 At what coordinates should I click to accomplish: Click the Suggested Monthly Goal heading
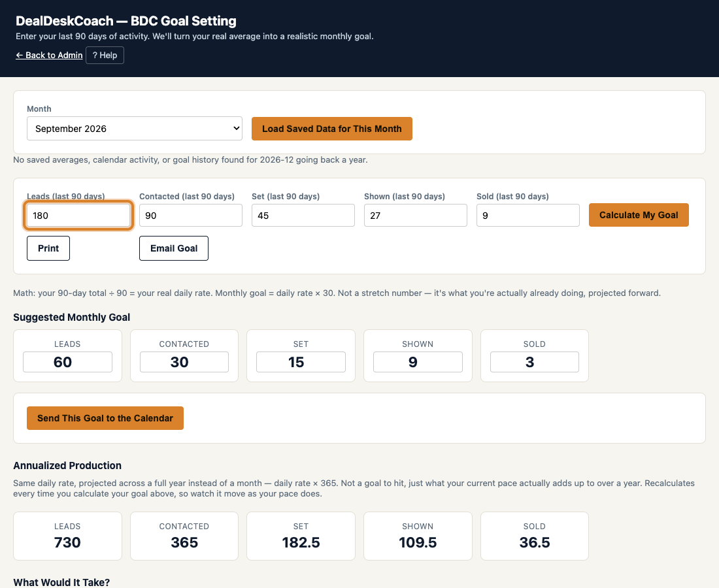click(x=71, y=317)
